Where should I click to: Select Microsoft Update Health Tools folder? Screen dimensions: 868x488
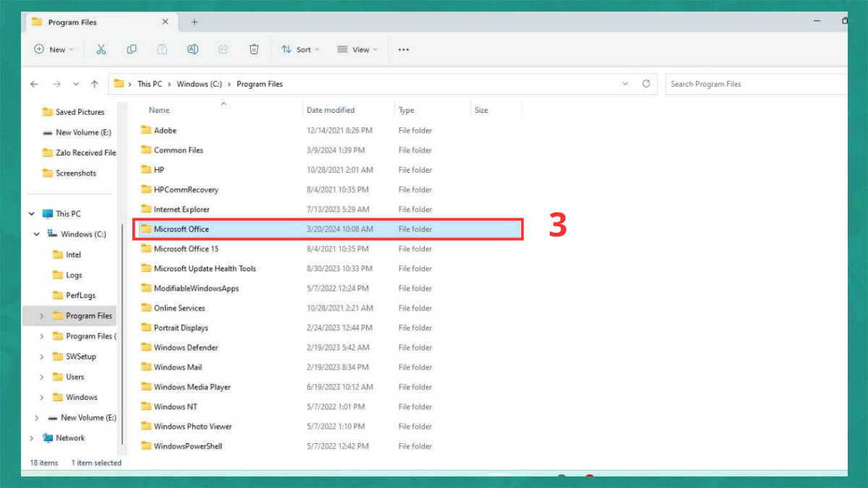click(x=205, y=268)
